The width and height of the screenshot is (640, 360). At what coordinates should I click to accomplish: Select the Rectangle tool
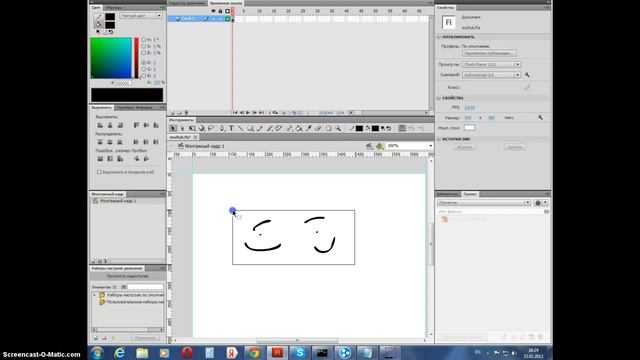pyautogui.click(x=250, y=128)
